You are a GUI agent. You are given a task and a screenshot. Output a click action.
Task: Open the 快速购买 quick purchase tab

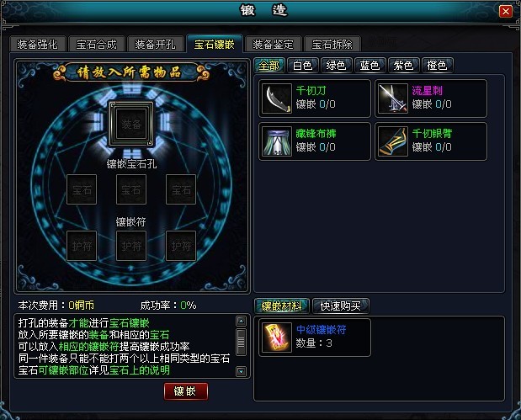point(340,306)
